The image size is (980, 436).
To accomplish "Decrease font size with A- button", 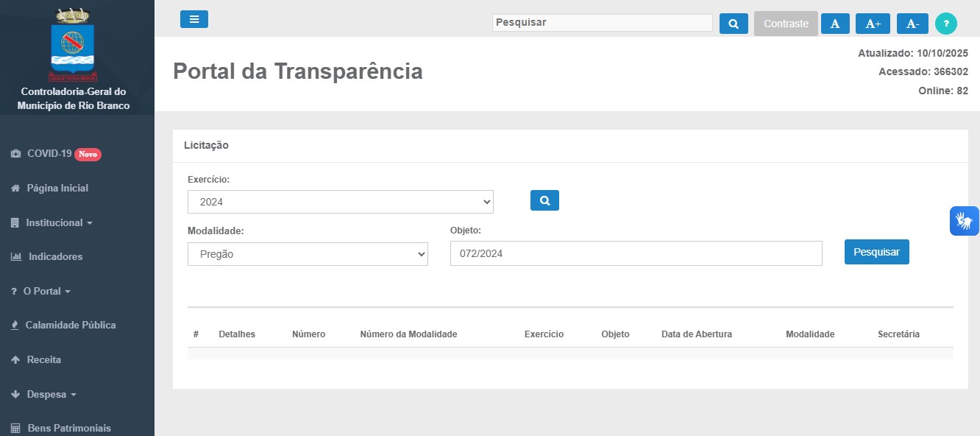I will click(x=912, y=24).
